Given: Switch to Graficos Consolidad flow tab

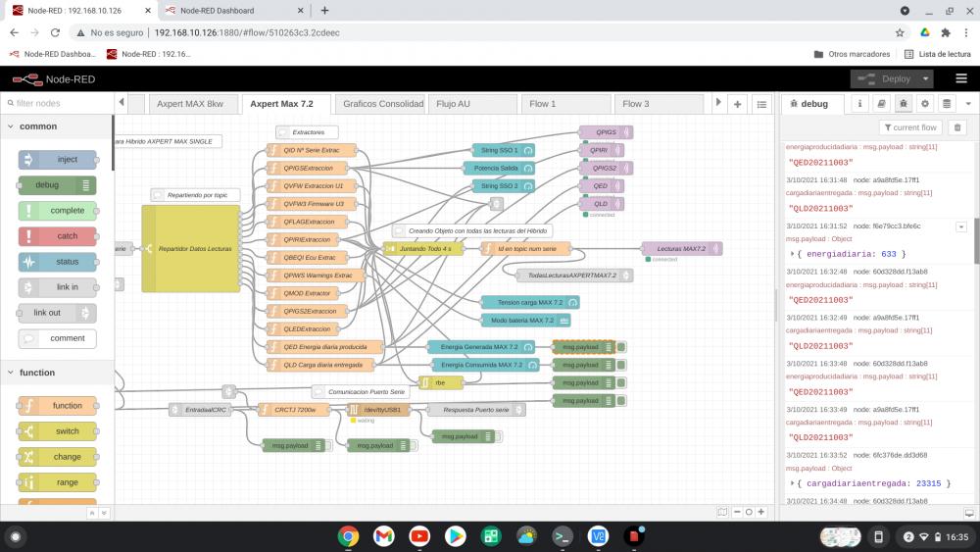Looking at the screenshot, I should click(380, 104).
